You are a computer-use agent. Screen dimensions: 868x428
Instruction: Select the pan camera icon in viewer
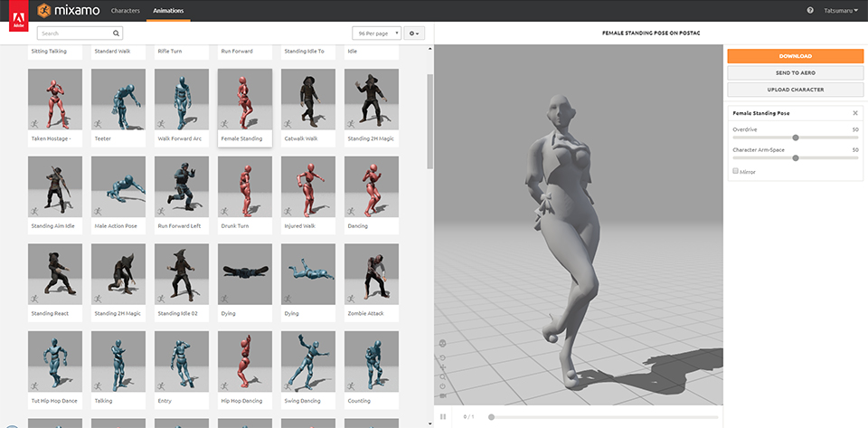pos(443,369)
